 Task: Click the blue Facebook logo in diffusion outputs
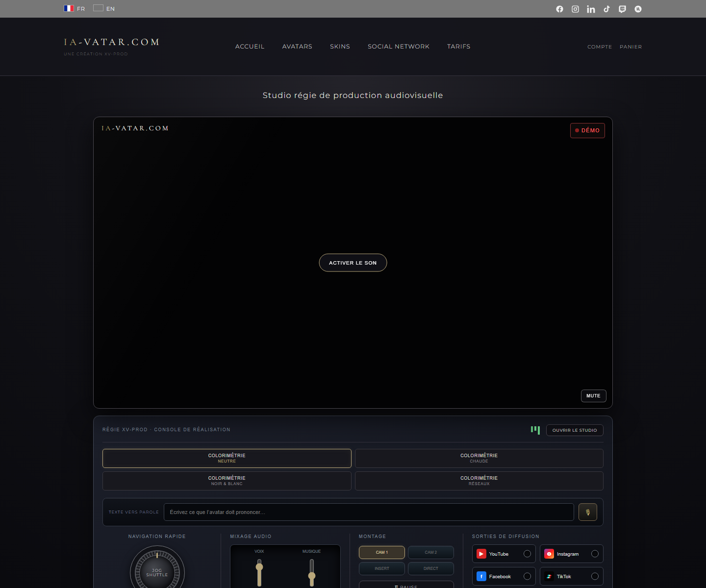(481, 576)
